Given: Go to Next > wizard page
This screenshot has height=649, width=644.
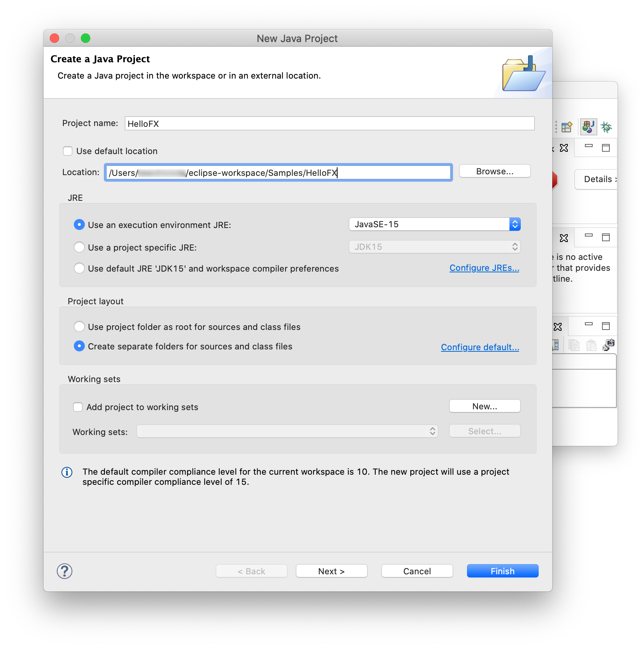Looking at the screenshot, I should (x=332, y=571).
